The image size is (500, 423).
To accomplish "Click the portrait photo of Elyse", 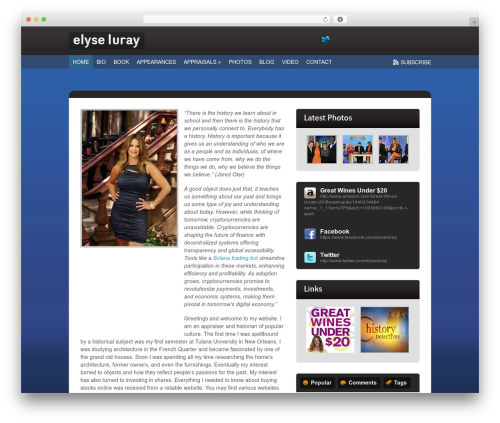I will 129,178.
